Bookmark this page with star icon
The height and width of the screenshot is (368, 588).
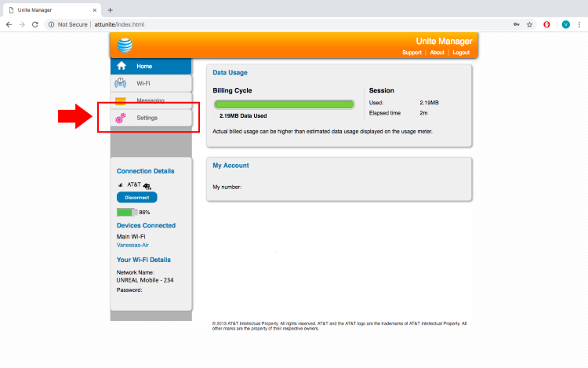pos(529,24)
